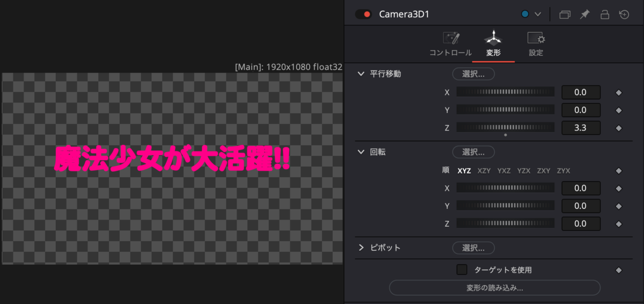
Task: Click the 回転 X value field
Action: 581,189
